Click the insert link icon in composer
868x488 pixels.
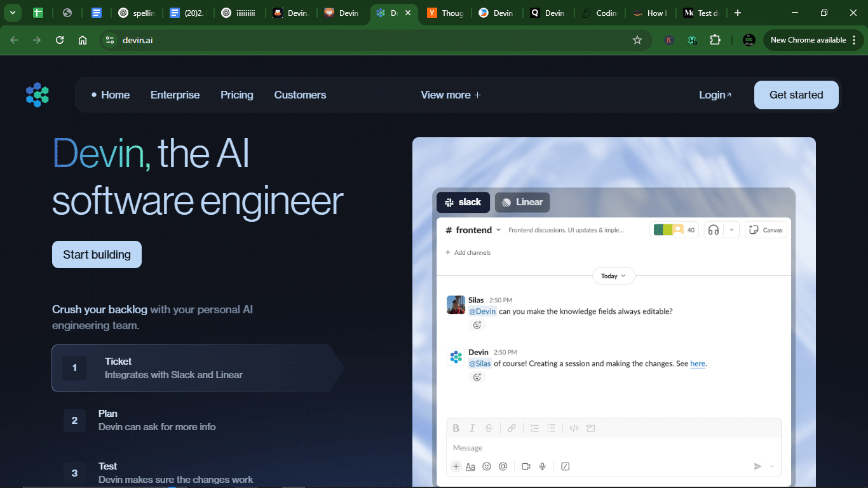(x=512, y=428)
